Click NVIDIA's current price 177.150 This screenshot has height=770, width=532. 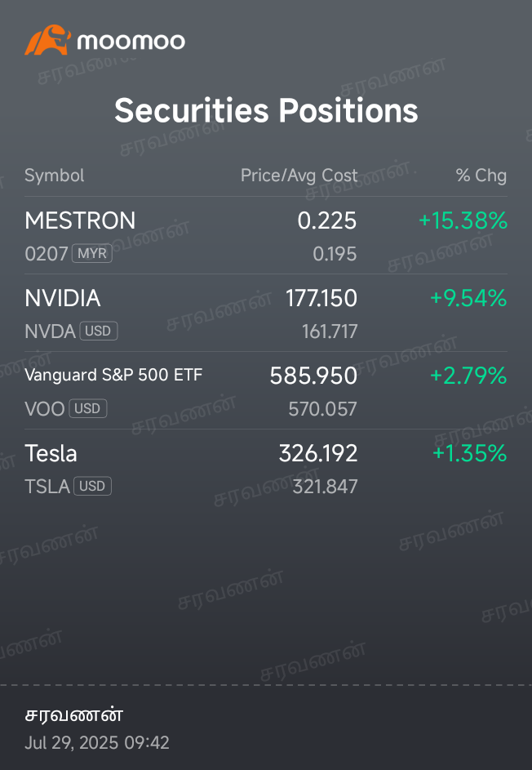(x=321, y=298)
